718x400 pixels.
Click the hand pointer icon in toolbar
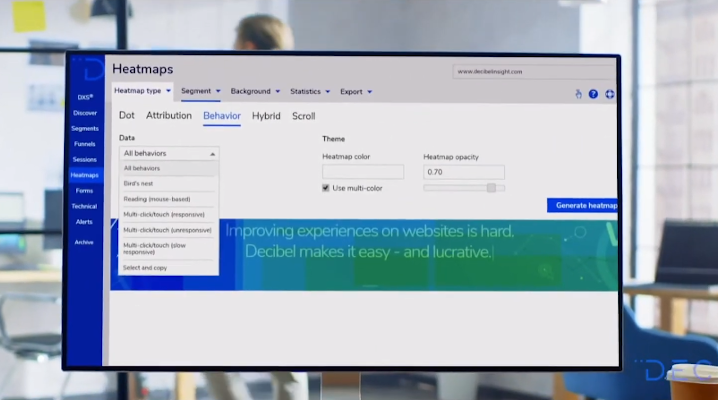(x=578, y=94)
